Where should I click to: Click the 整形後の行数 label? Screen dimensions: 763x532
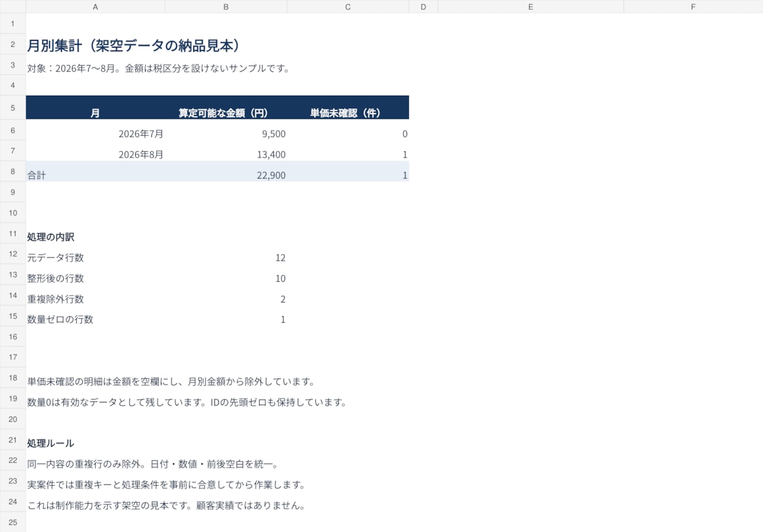tap(55, 278)
